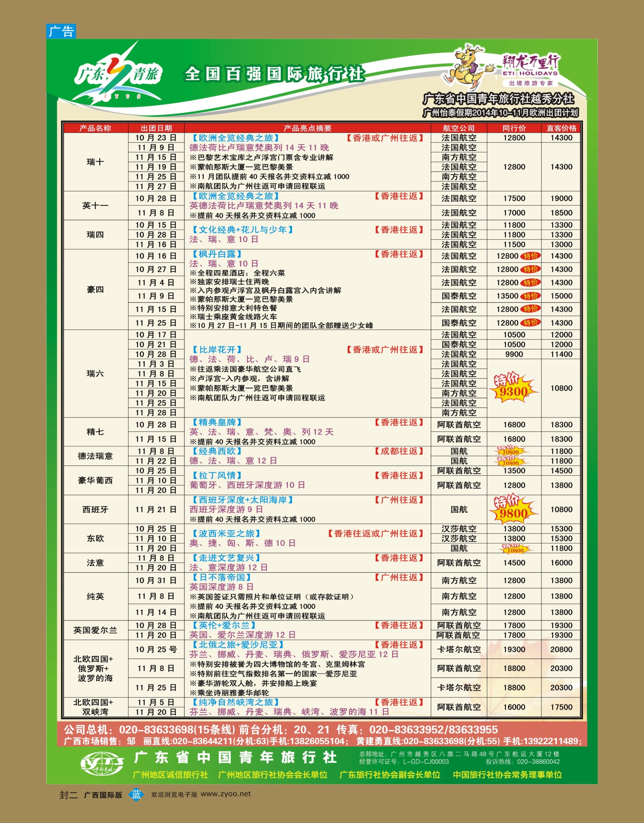This screenshot has width=644, height=823.
Task: Click the 传真 020-83633952/83633955 number
Action: [417, 730]
